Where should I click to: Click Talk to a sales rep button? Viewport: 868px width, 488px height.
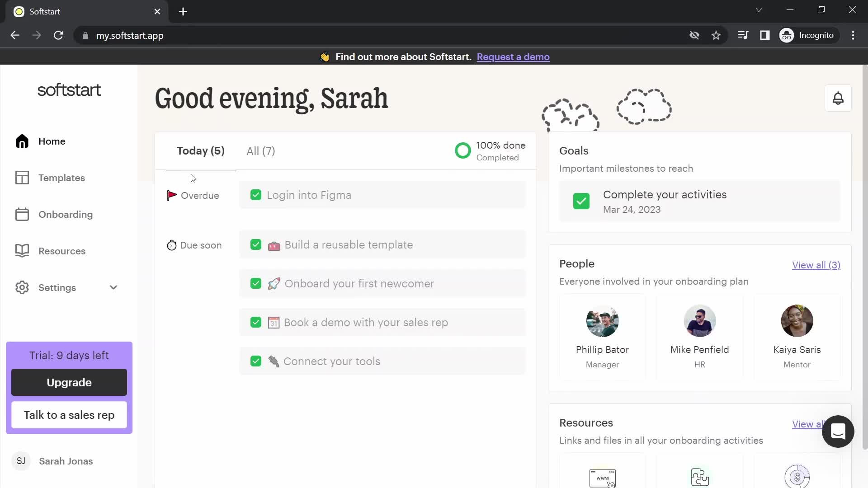pyautogui.click(x=69, y=415)
